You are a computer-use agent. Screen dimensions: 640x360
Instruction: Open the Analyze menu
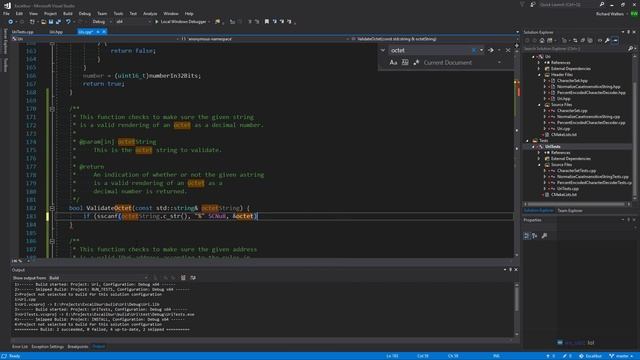point(150,13)
